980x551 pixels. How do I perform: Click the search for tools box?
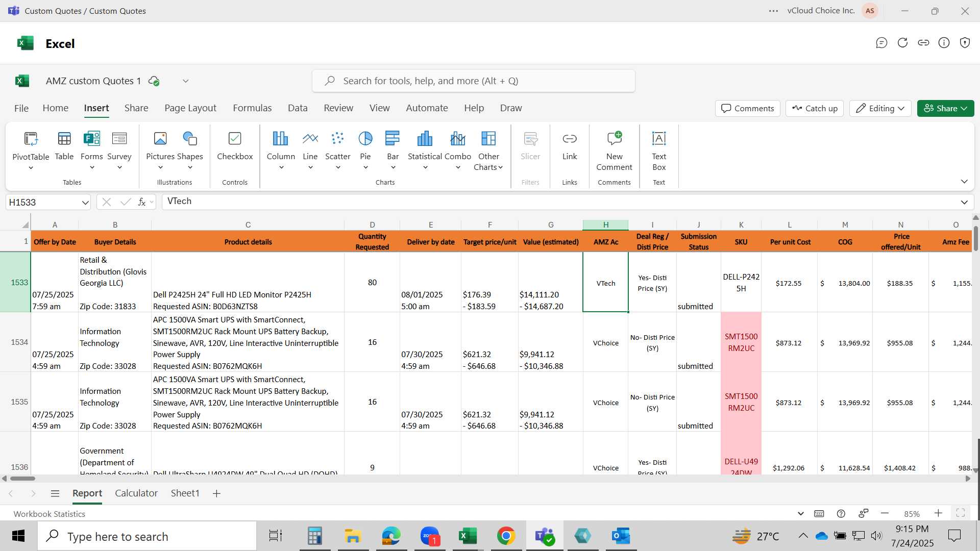click(x=473, y=81)
